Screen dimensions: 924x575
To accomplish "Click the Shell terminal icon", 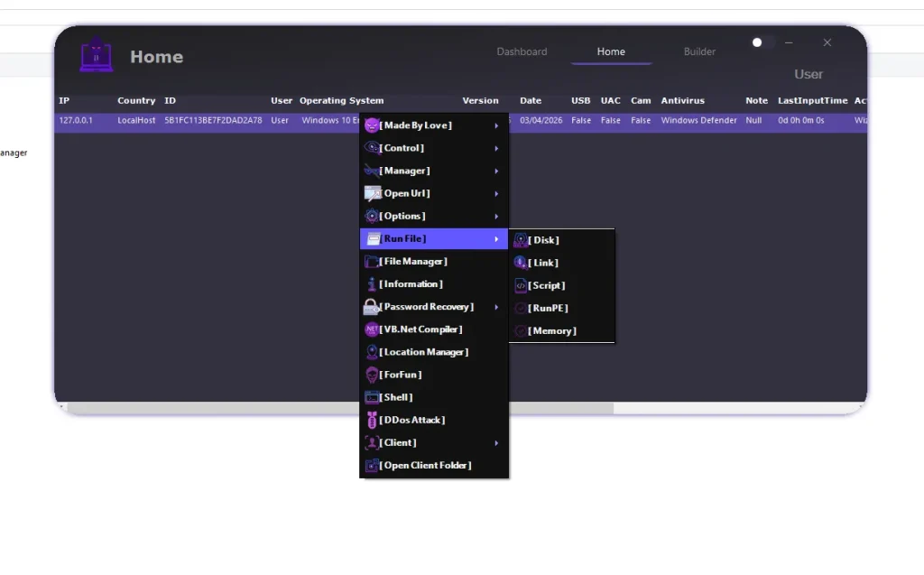I will coord(372,396).
